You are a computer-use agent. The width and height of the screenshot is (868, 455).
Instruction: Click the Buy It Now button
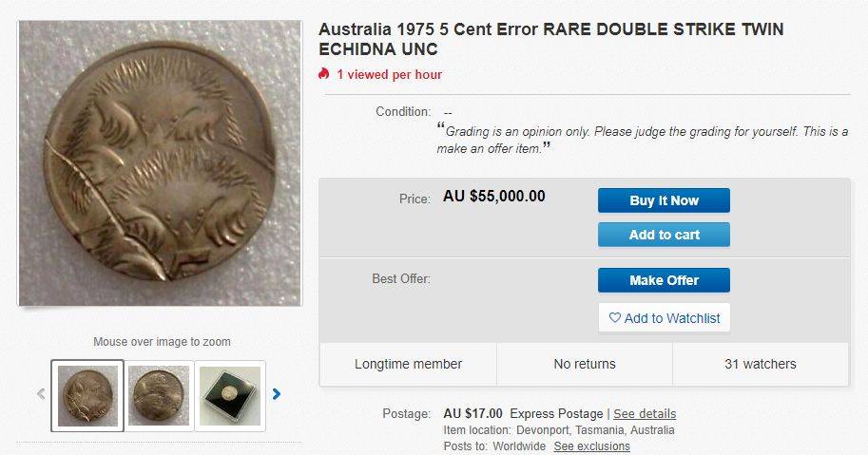coord(664,200)
